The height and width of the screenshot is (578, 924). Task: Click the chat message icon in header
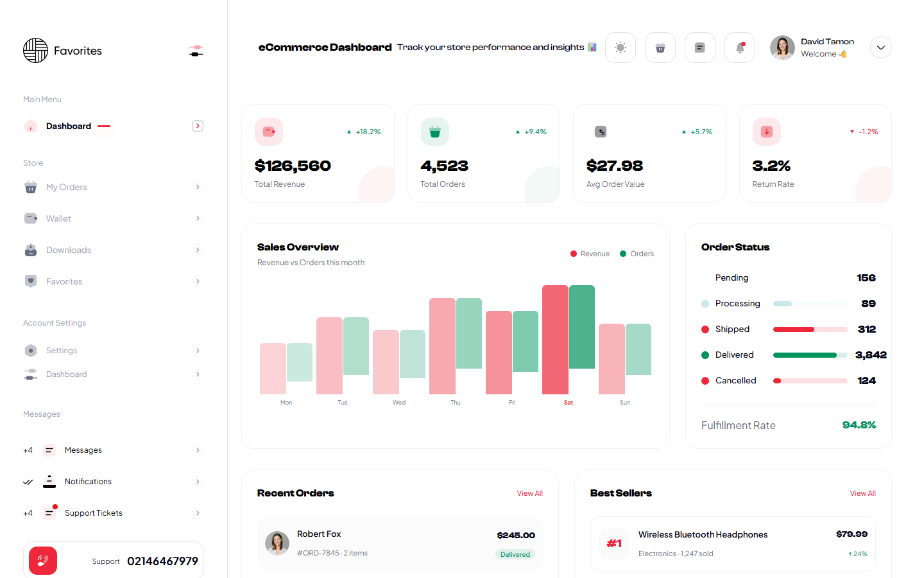(699, 48)
